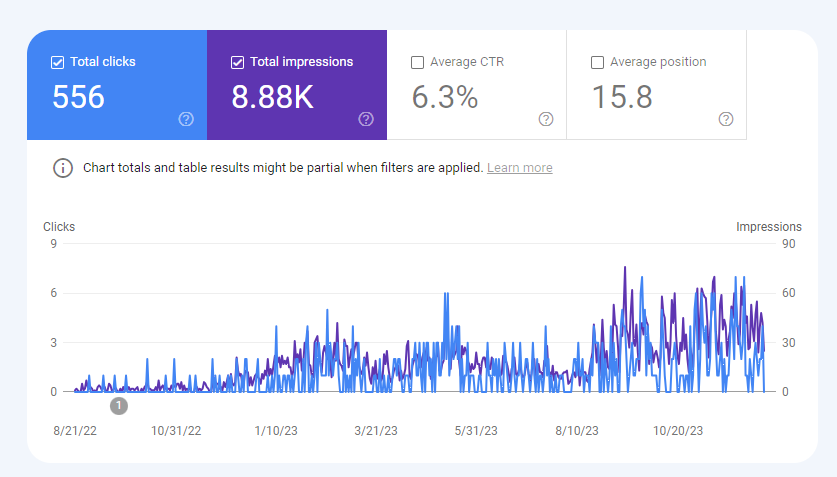Select the 556 total clicks value
This screenshot has height=477, width=837.
(78, 97)
